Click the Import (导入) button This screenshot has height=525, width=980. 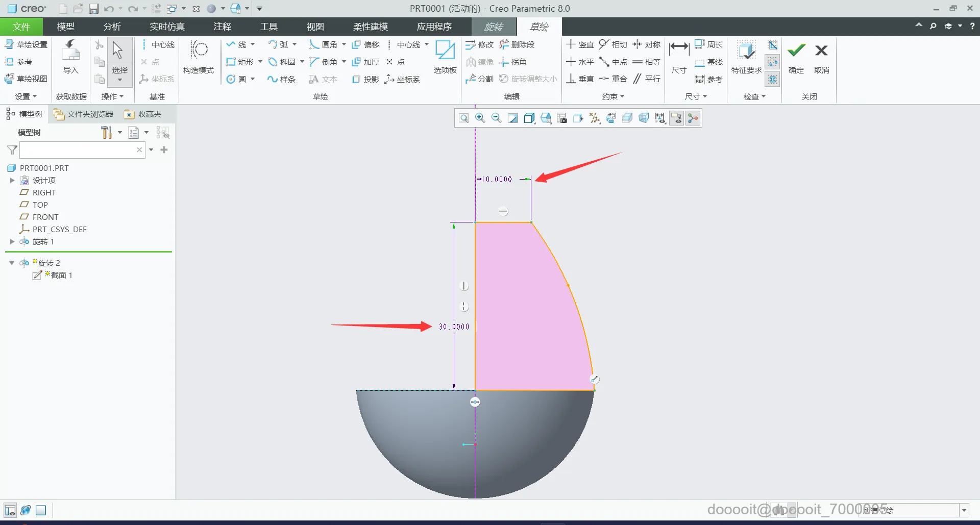tap(71, 57)
